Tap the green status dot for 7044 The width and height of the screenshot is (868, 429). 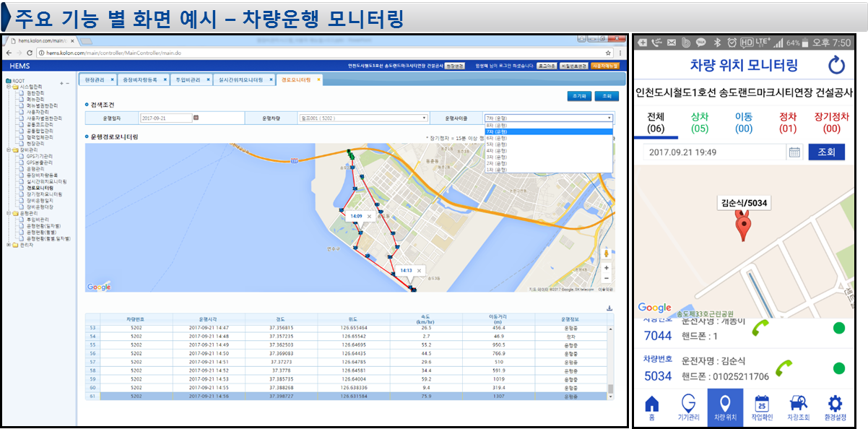pyautogui.click(x=839, y=329)
